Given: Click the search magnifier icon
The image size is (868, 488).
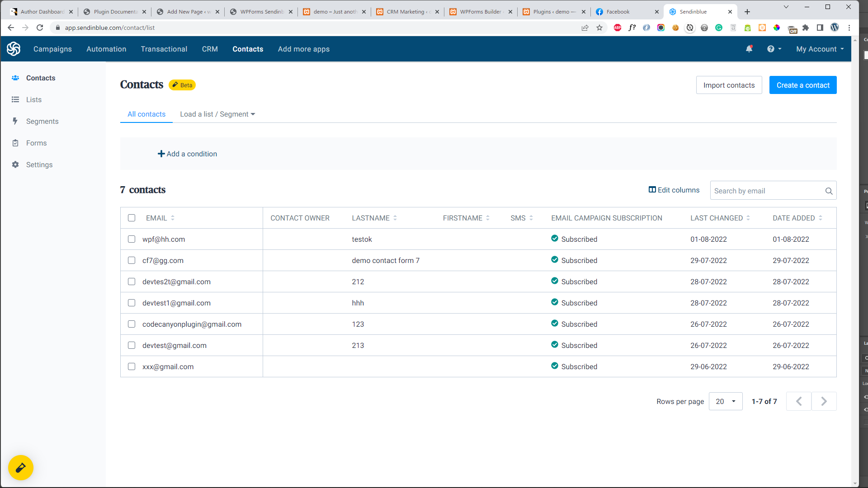Looking at the screenshot, I should 829,191.
